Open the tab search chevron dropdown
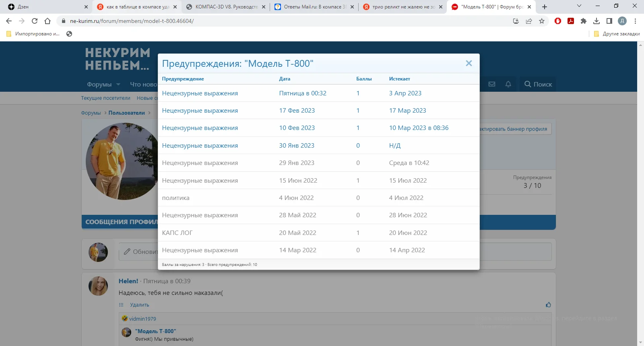This screenshot has height=346, width=644. pos(579,6)
